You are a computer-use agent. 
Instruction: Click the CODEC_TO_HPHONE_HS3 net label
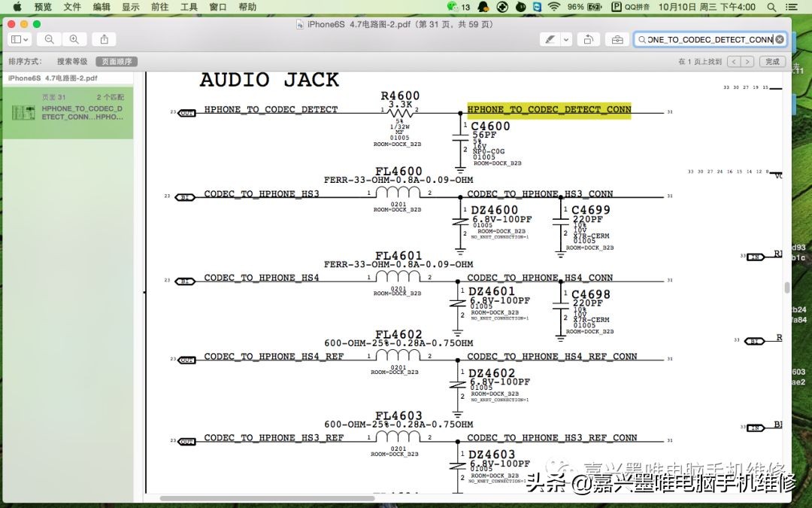[262, 194]
